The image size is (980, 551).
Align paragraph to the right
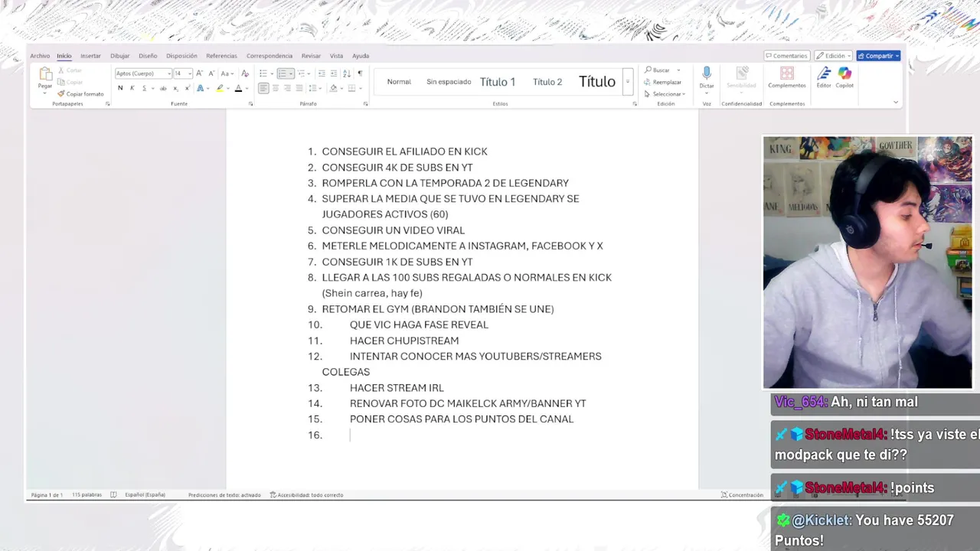click(287, 88)
